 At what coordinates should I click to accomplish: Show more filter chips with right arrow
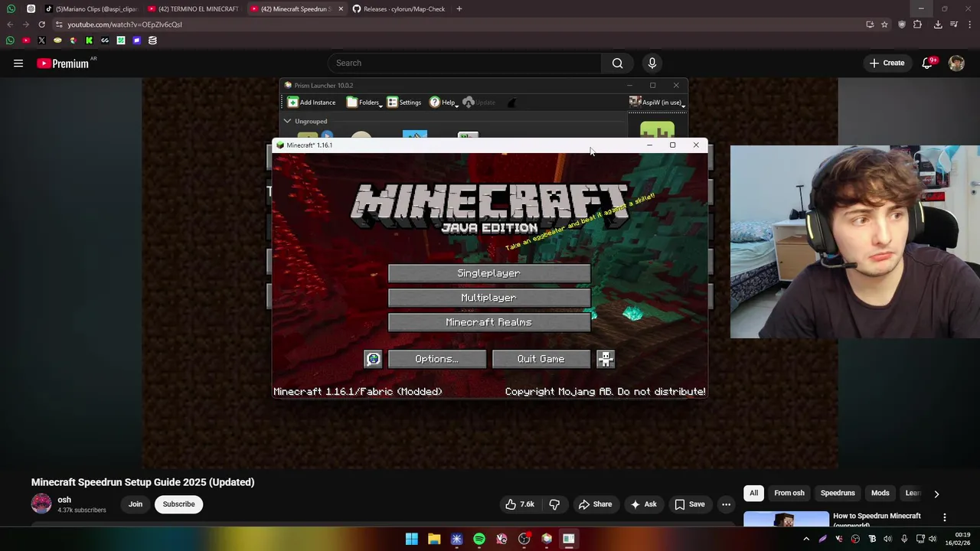[936, 494]
